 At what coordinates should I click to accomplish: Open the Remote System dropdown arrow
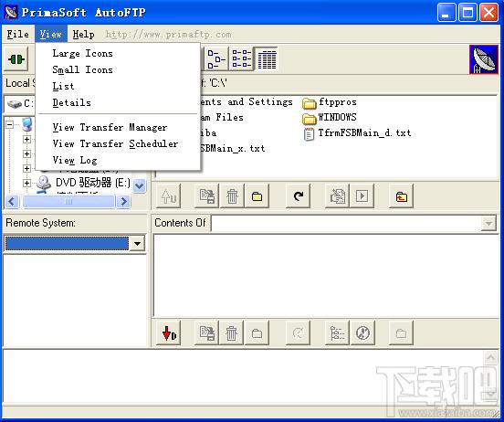(137, 244)
